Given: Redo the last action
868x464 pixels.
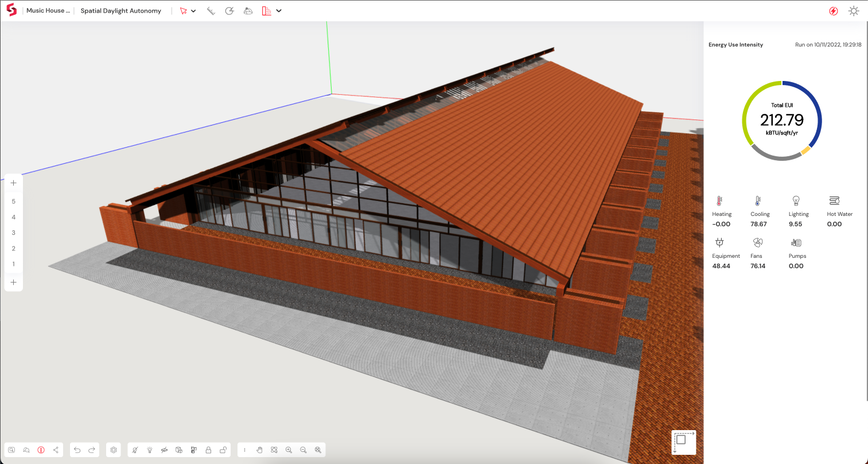Looking at the screenshot, I should pos(92,450).
